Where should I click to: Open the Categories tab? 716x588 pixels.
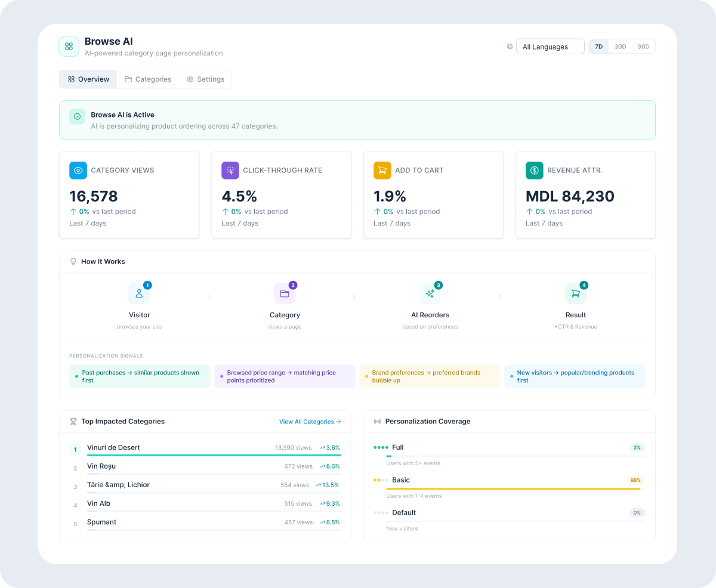click(x=147, y=79)
